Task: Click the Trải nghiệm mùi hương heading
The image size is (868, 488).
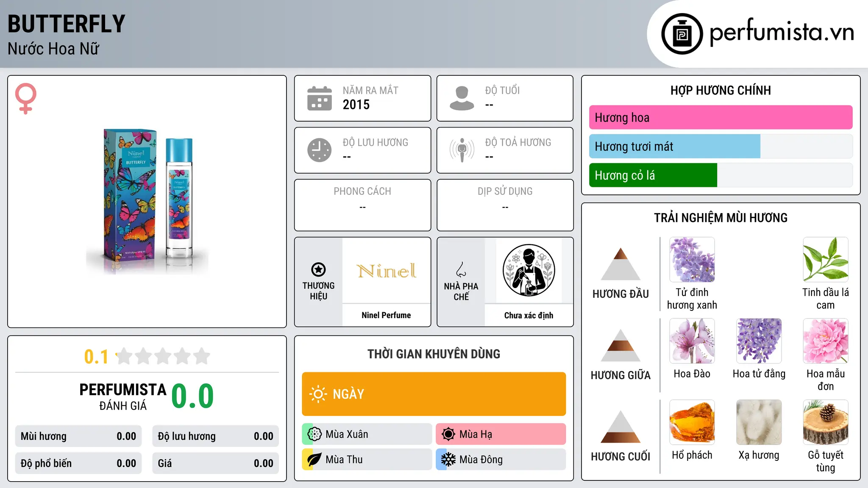Action: (x=721, y=218)
